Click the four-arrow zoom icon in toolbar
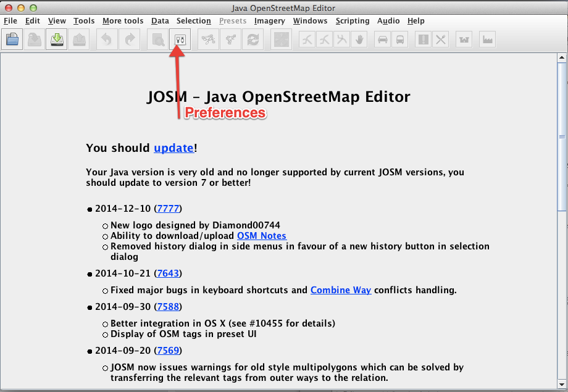 pos(281,39)
